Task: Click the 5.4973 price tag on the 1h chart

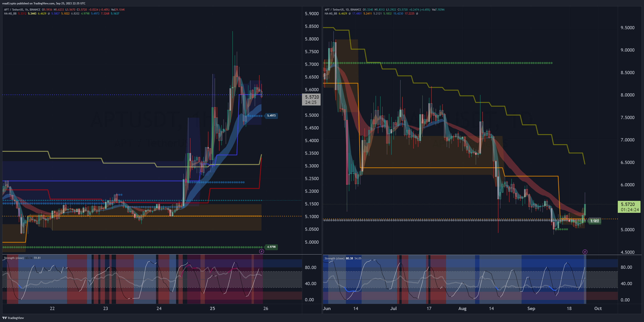Action: 271,116
